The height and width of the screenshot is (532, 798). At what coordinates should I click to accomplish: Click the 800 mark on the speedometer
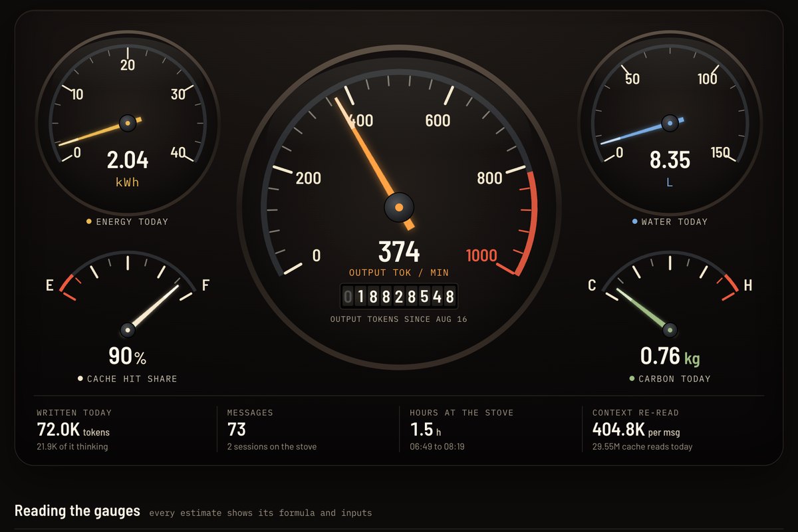pyautogui.click(x=489, y=178)
